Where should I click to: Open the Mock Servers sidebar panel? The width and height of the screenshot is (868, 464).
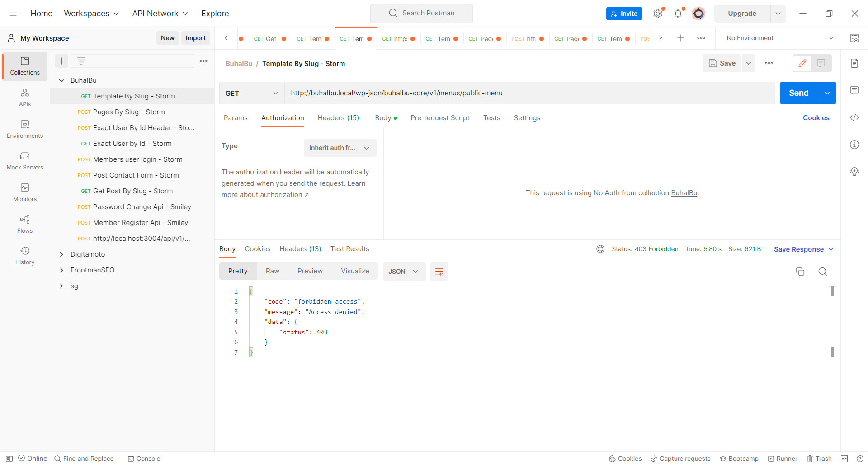pos(25,161)
